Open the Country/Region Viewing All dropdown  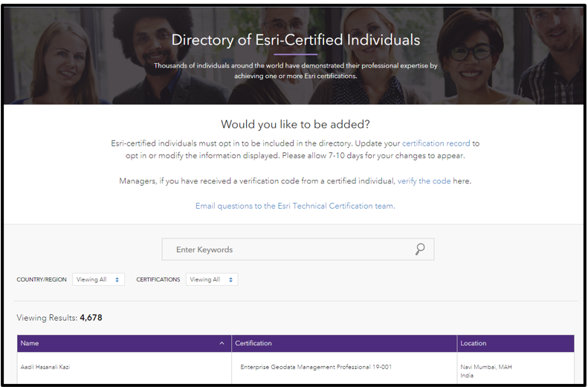(x=98, y=280)
